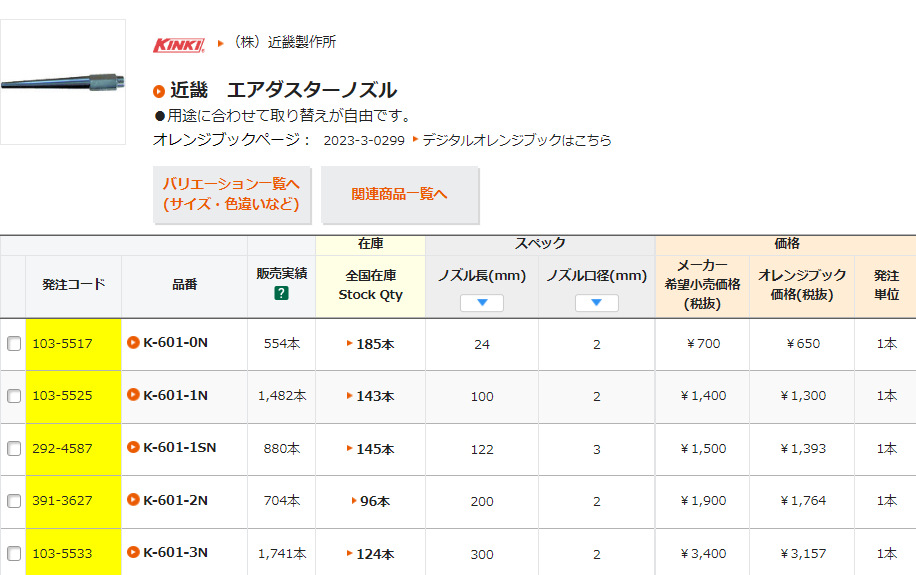Click orange arrow icon next to K-601-1SN
916x575 pixels.
(133, 447)
